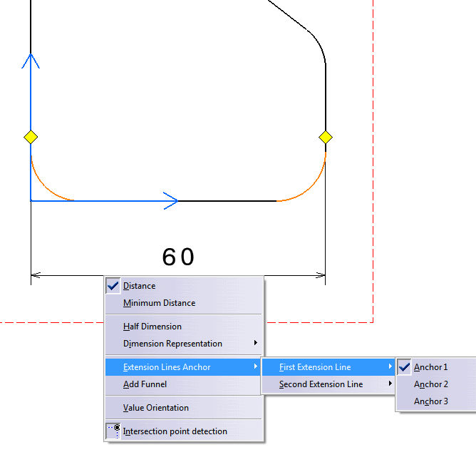This screenshot has width=476, height=467.
Task: Open Second Extension Line submenu
Action: coord(328,384)
